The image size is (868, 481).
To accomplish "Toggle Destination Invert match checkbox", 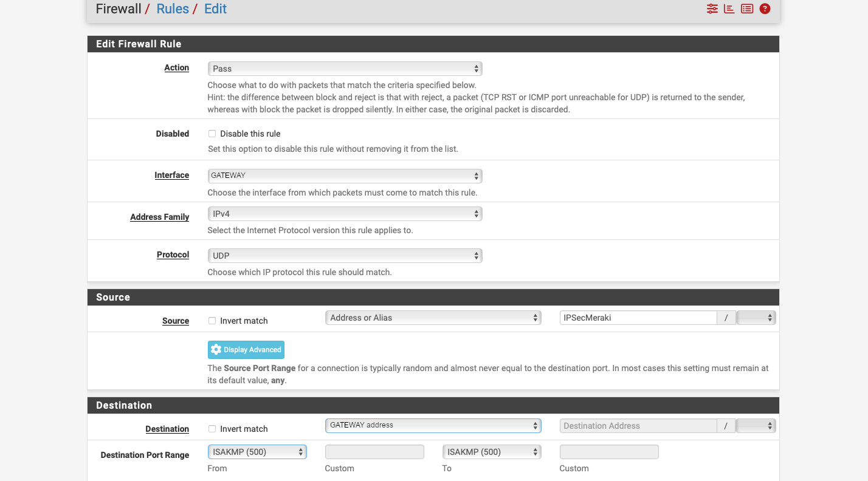I will (212, 429).
